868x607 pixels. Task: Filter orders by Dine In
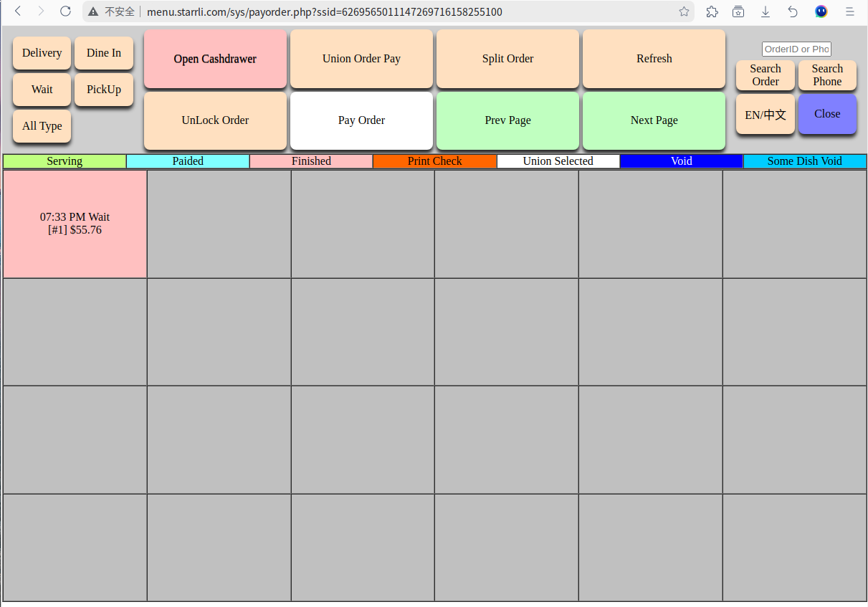coord(104,53)
